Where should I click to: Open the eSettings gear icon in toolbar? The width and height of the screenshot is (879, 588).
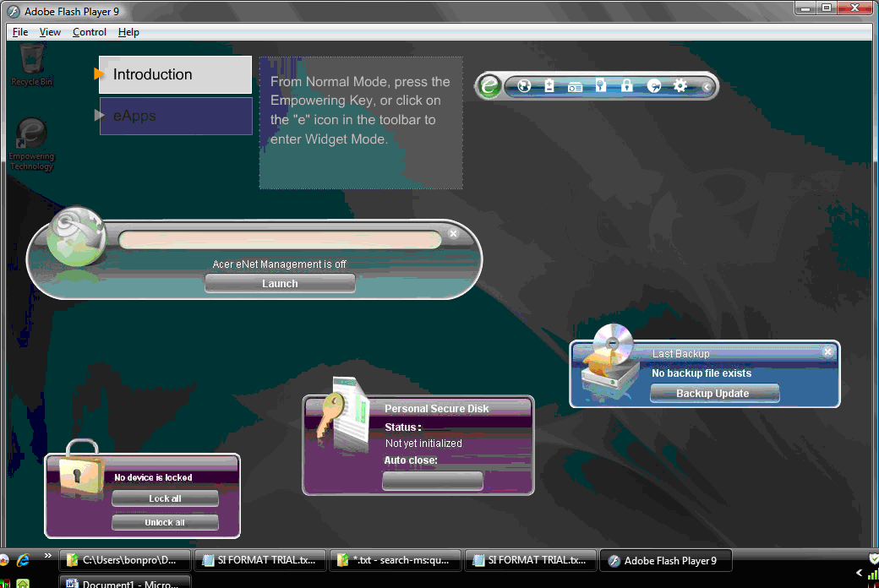(x=680, y=85)
